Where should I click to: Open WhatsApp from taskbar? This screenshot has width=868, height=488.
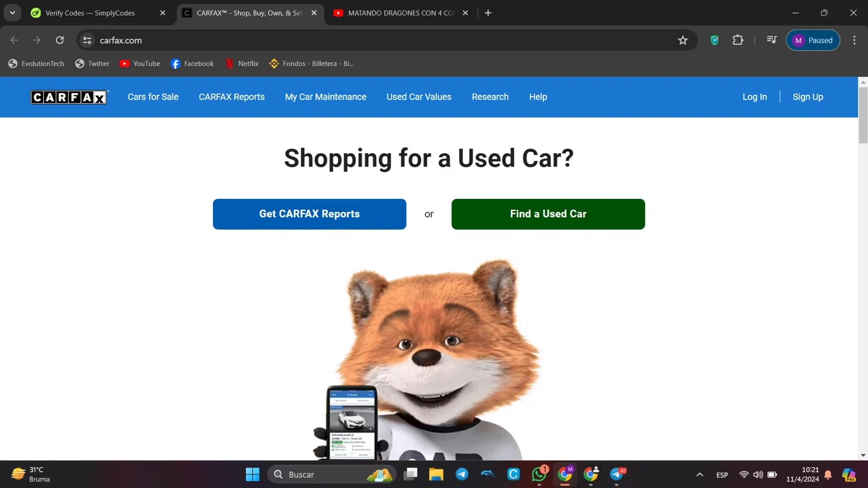click(x=539, y=474)
